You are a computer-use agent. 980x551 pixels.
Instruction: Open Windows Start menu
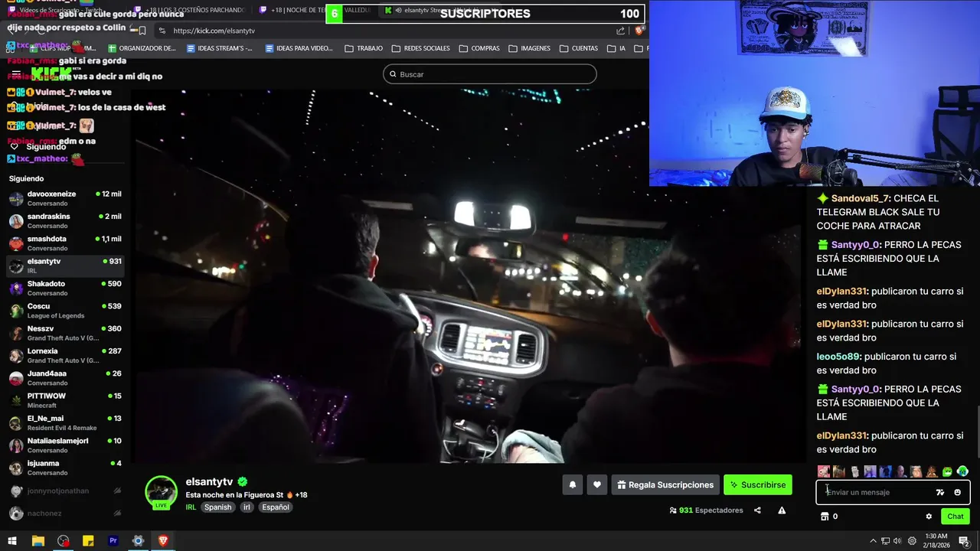pos(12,541)
